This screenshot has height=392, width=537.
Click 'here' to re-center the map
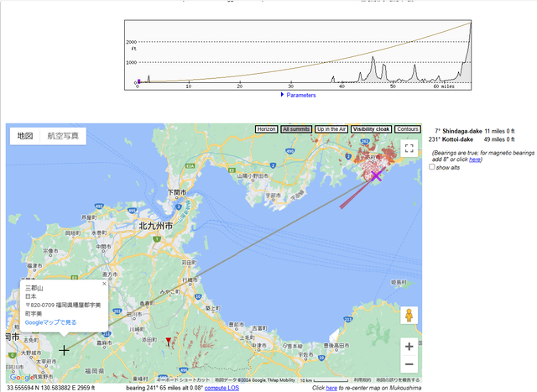(x=331, y=388)
